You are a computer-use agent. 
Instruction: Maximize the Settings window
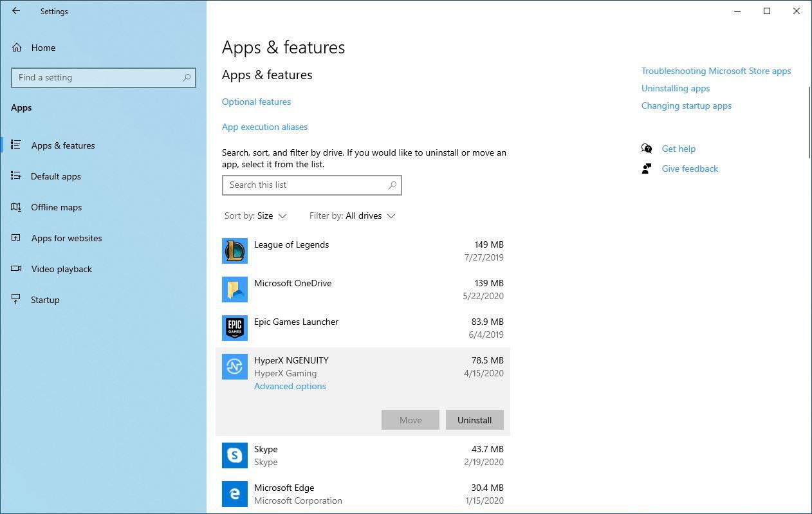[767, 11]
